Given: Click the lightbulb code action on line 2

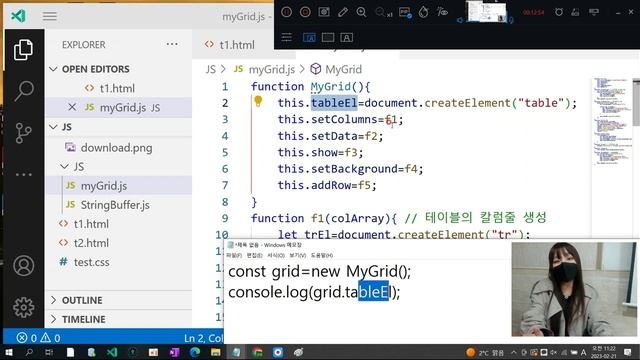Looking at the screenshot, I should (x=258, y=101).
